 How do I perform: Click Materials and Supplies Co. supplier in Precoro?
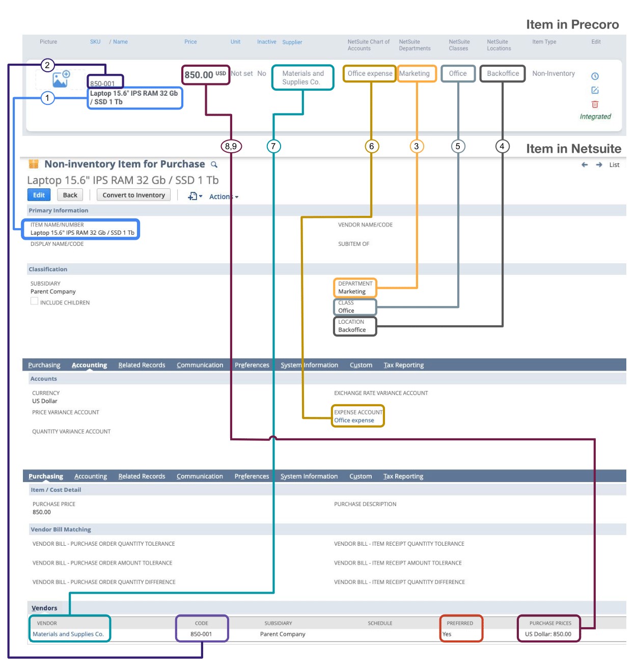(302, 77)
